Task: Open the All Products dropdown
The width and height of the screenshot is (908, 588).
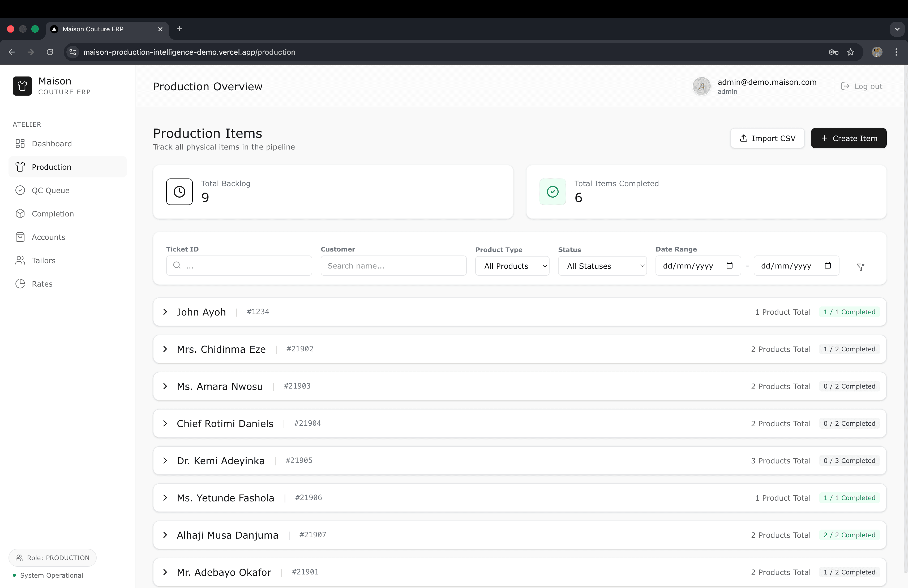Action: click(x=512, y=266)
